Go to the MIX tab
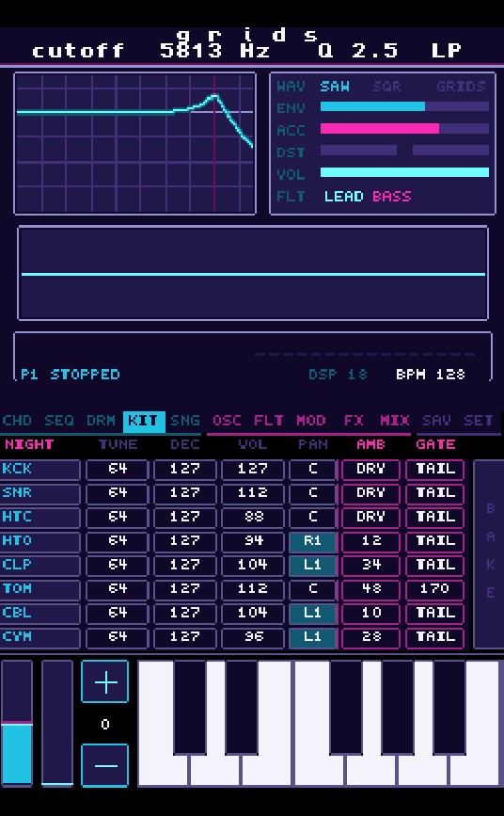504x816 pixels. [395, 421]
